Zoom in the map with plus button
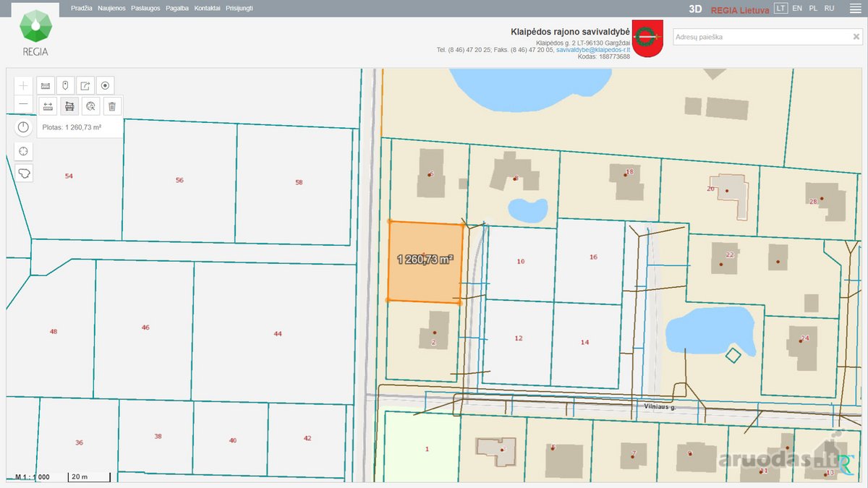The height and width of the screenshot is (488, 868). pyautogui.click(x=24, y=85)
